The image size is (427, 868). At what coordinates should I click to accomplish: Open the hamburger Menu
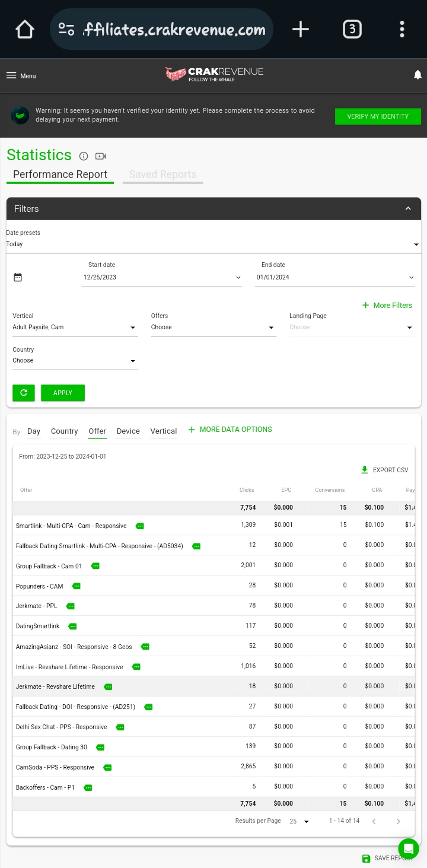(x=21, y=76)
